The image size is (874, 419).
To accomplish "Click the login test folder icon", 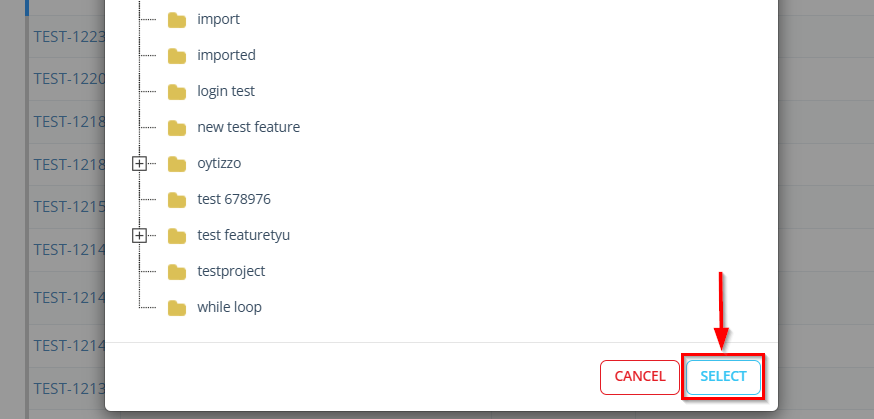I will tap(177, 92).
